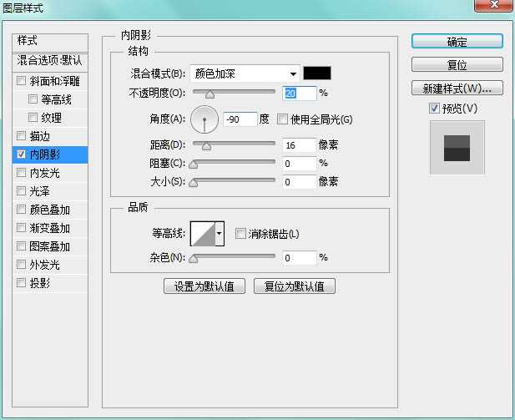
Task: Select the 描边 list label
Action: 40,136
